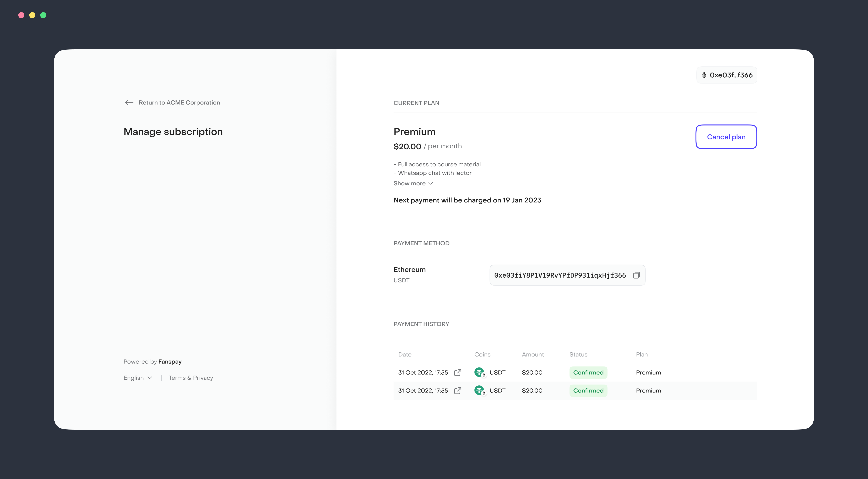Expand Show more plan details
This screenshot has width=868, height=479.
click(x=413, y=183)
